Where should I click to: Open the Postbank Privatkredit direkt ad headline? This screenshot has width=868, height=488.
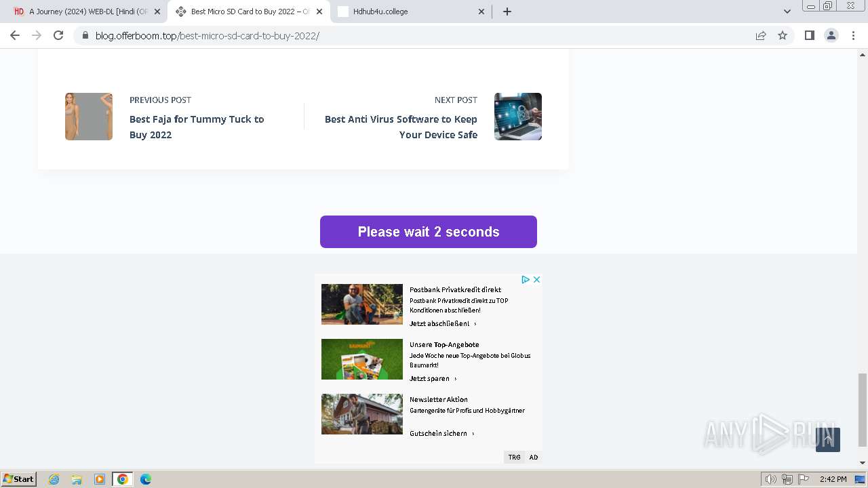pyautogui.click(x=455, y=289)
